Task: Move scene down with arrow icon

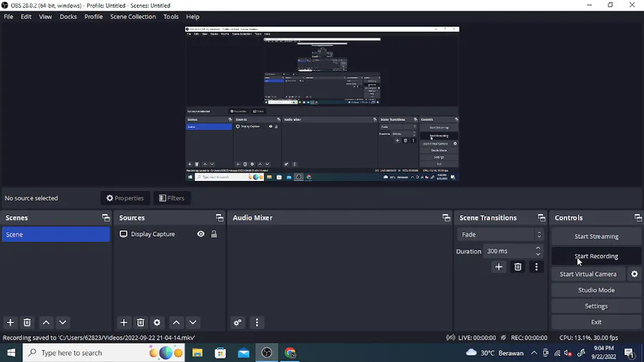Action: click(62, 323)
